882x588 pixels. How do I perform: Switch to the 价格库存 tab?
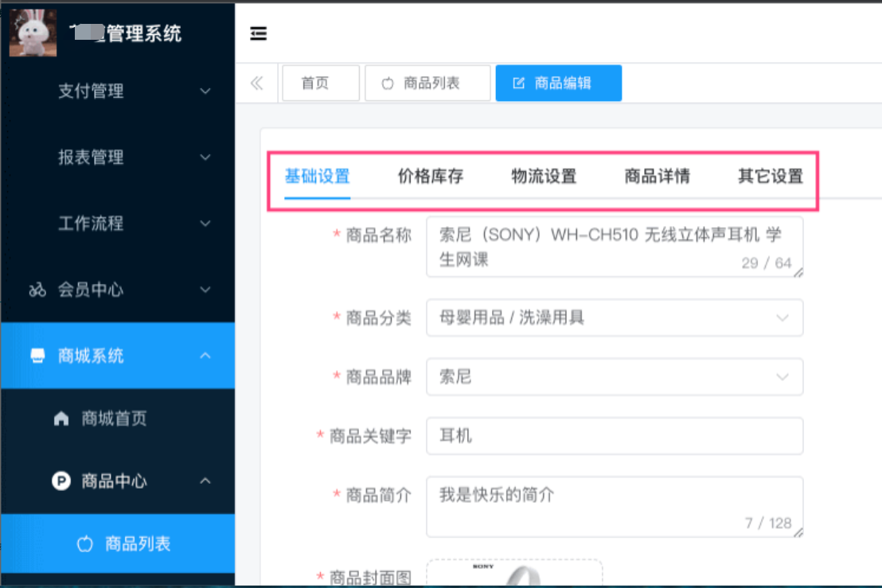pyautogui.click(x=431, y=177)
